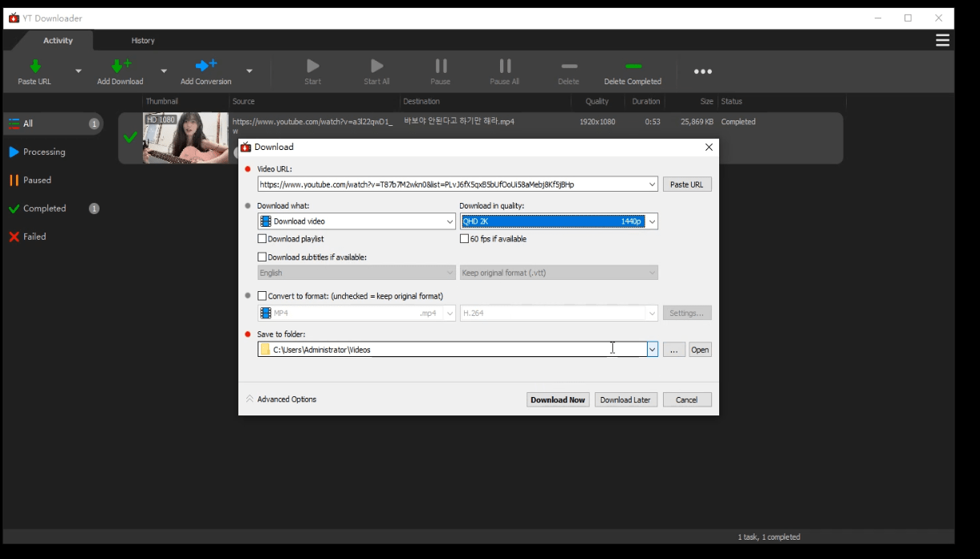Enable the Download playlist checkbox
This screenshot has width=980, height=559.
pos(262,239)
